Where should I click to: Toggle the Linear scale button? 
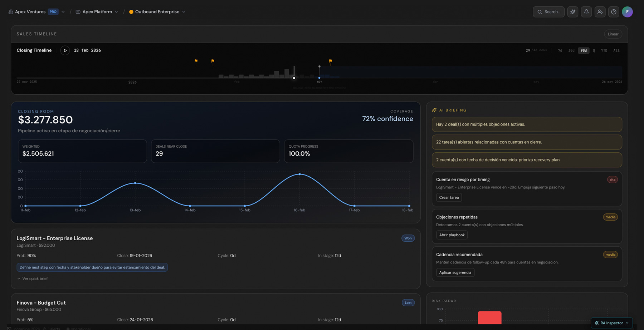click(613, 34)
